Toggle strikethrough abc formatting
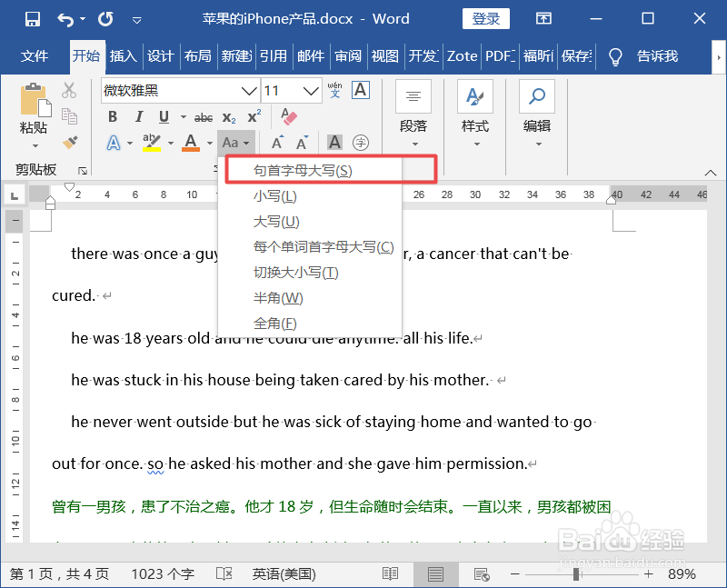Image resolution: width=727 pixels, height=588 pixels. 204,117
